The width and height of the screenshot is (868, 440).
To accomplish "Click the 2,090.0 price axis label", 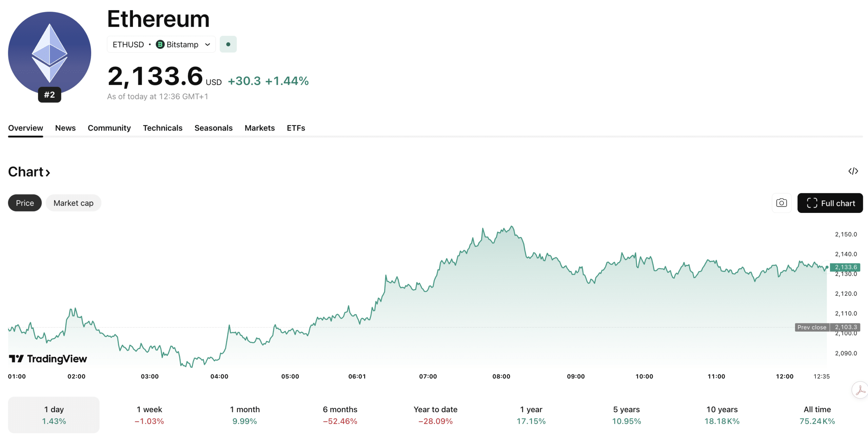I will point(846,353).
